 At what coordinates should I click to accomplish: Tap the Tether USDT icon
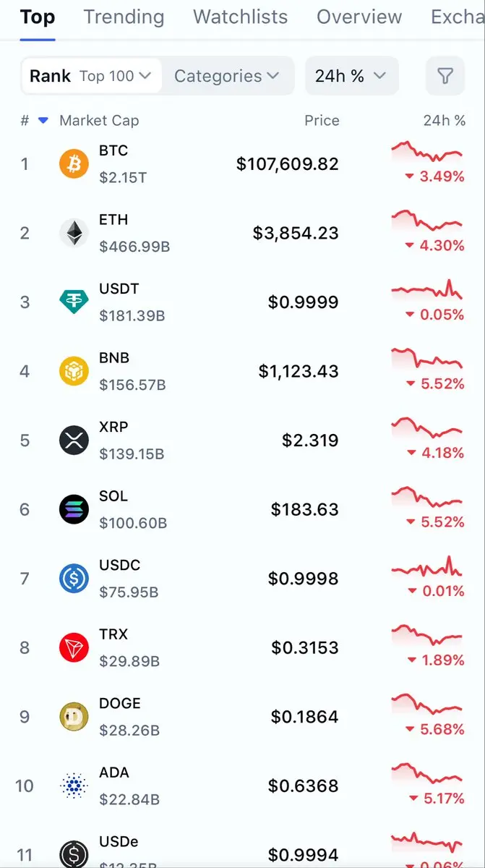click(74, 302)
